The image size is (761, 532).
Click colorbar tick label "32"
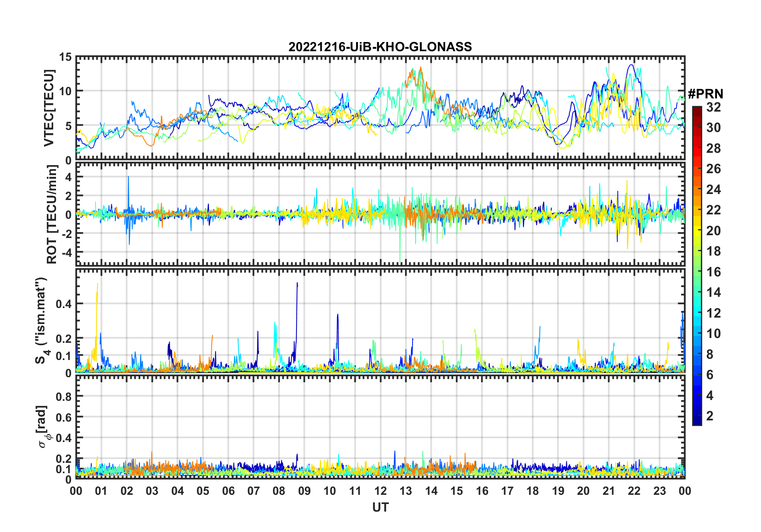click(713, 107)
